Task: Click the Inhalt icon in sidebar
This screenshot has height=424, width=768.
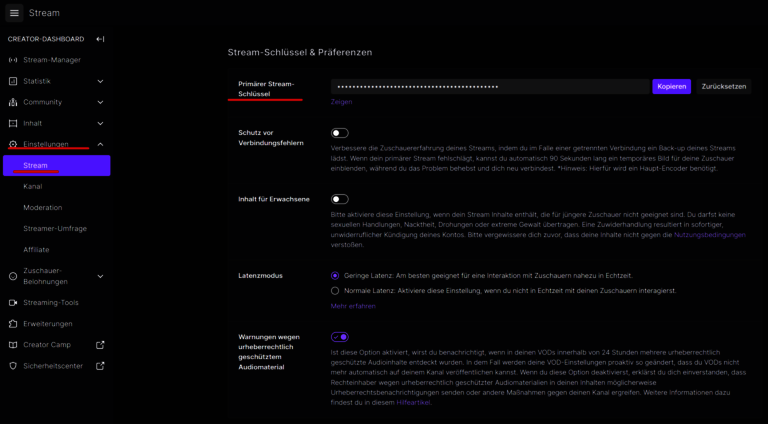Action: pyautogui.click(x=13, y=123)
